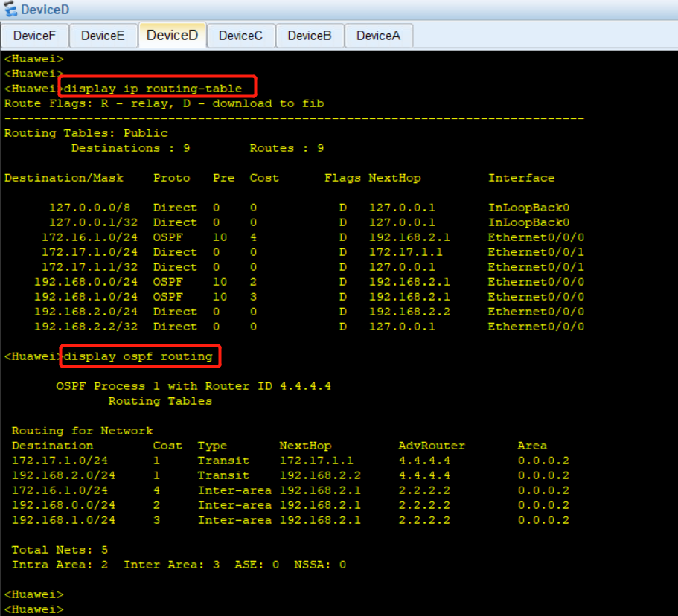Click the 'Route Flags: R - relay, D - download to fib' line

pos(164,103)
